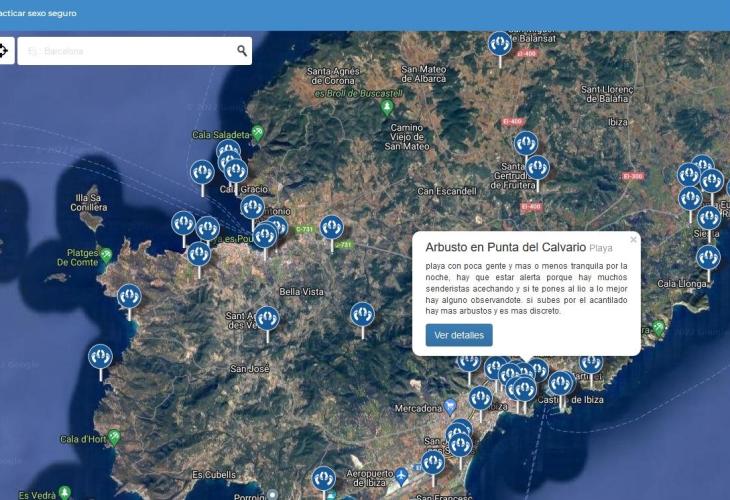Select the blue marker near Balansat at top

500,43
